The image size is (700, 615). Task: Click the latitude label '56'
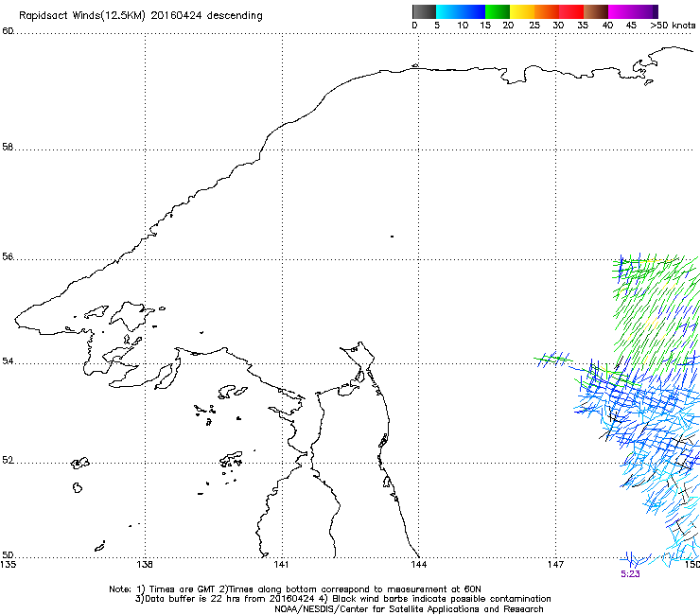[8, 256]
